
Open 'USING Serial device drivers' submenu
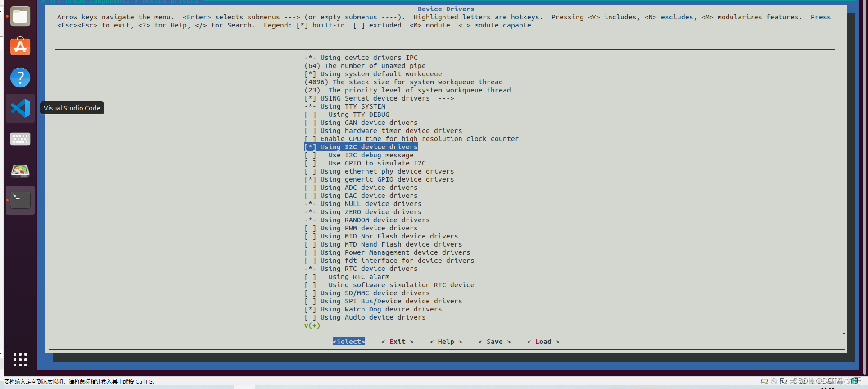(x=379, y=98)
